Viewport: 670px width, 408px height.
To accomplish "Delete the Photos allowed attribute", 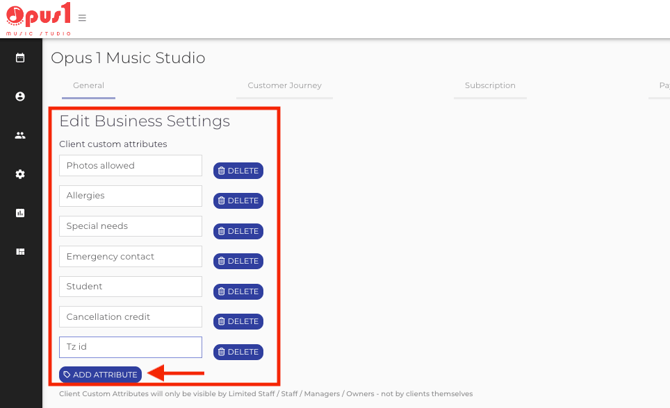I will (x=238, y=171).
